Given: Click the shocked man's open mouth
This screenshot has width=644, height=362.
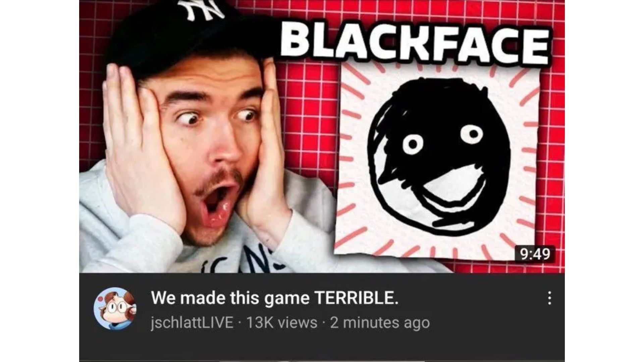Looking at the screenshot, I should (217, 203).
